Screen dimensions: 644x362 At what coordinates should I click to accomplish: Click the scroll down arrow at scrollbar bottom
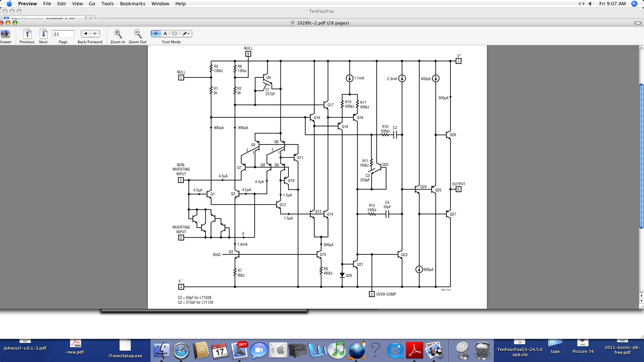(641, 301)
